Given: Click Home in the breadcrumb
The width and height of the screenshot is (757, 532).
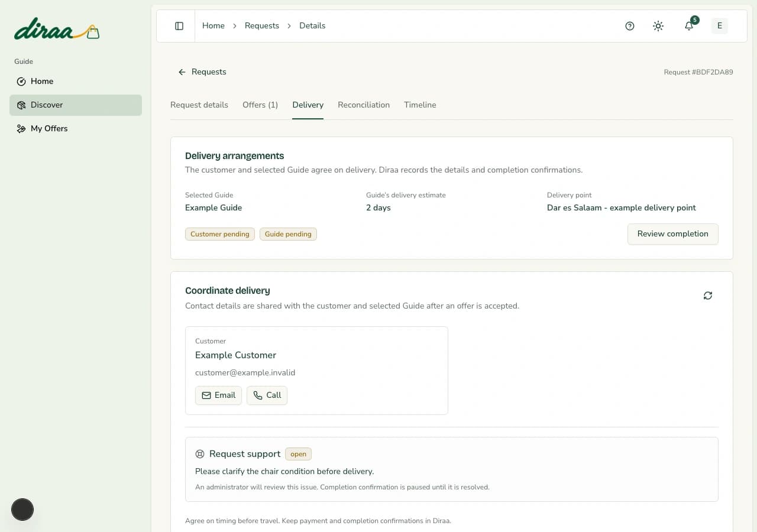Looking at the screenshot, I should point(213,26).
